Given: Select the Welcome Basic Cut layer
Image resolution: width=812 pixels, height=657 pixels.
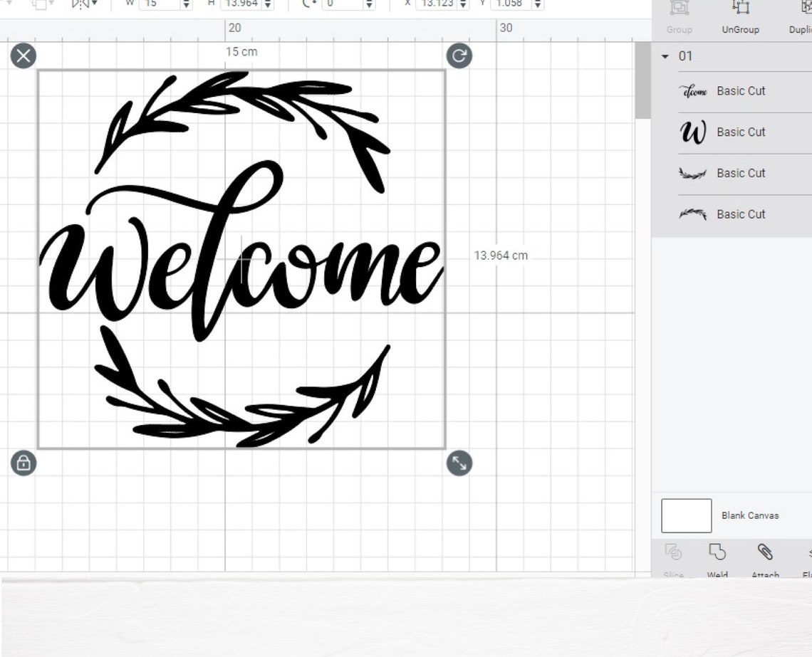Looking at the screenshot, I should point(741,91).
